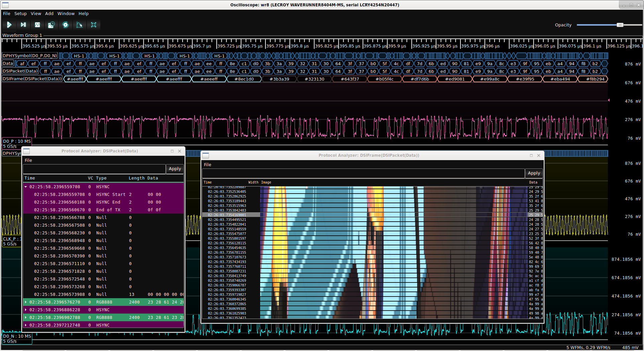Click the #b05f4c DSI frame pixel
Viewport: 644px width, 351px height.
pos(385,79)
